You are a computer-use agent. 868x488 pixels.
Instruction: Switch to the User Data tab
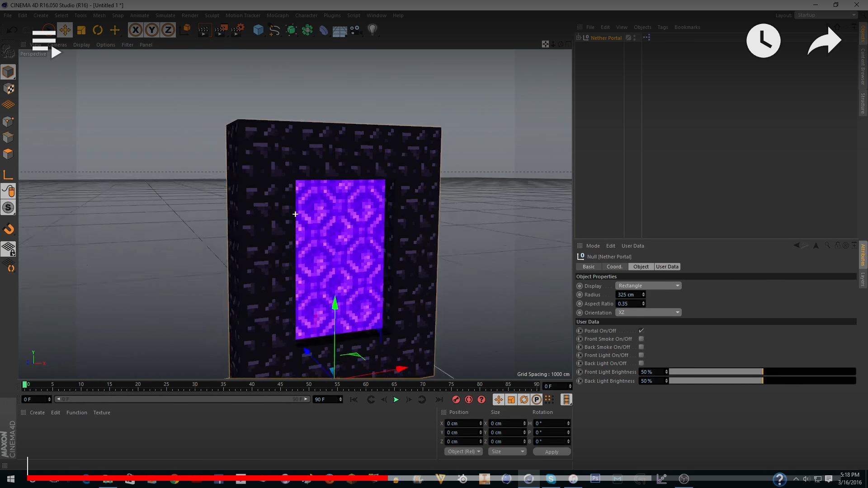[667, 267]
